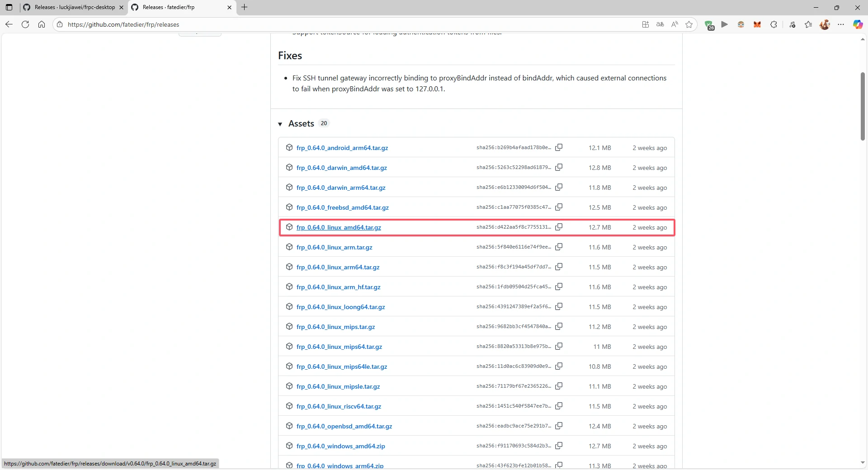
Task: Download frp_0.64.0_android_arm64.tar.gz
Action: click(x=342, y=148)
